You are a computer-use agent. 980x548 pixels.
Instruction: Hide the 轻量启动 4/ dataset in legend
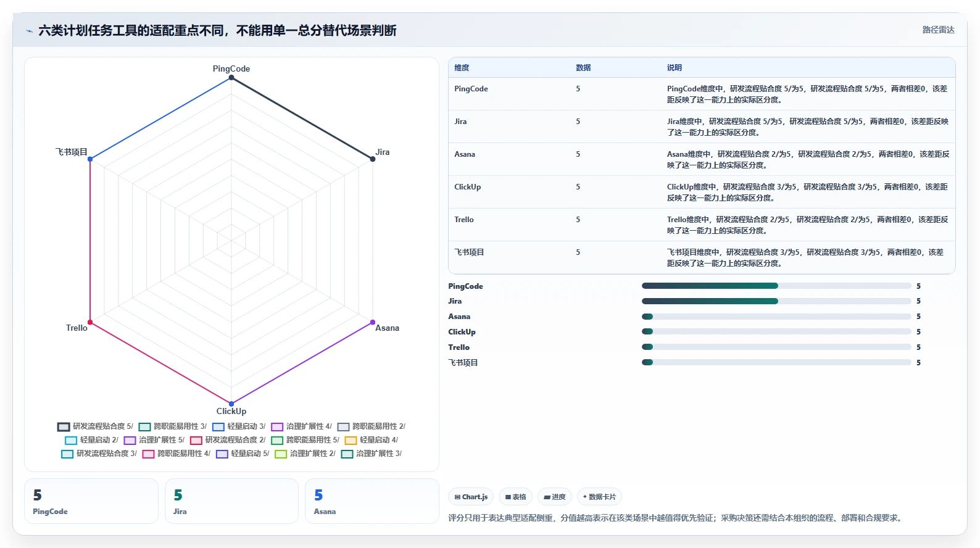click(x=372, y=440)
